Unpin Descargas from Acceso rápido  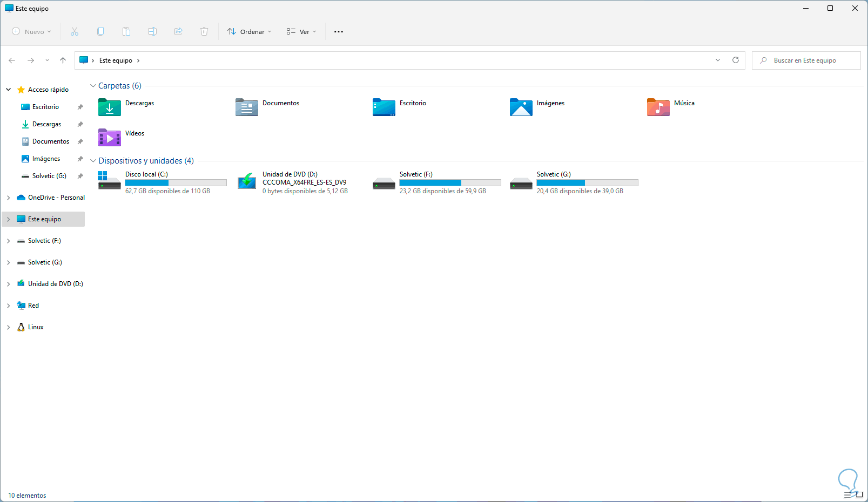click(x=80, y=124)
